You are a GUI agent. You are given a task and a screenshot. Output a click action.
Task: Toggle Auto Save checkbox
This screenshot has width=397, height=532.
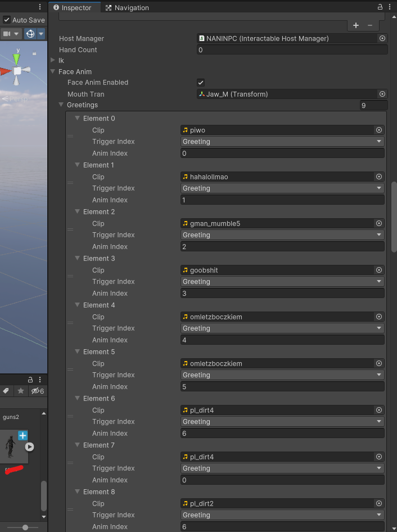point(7,20)
